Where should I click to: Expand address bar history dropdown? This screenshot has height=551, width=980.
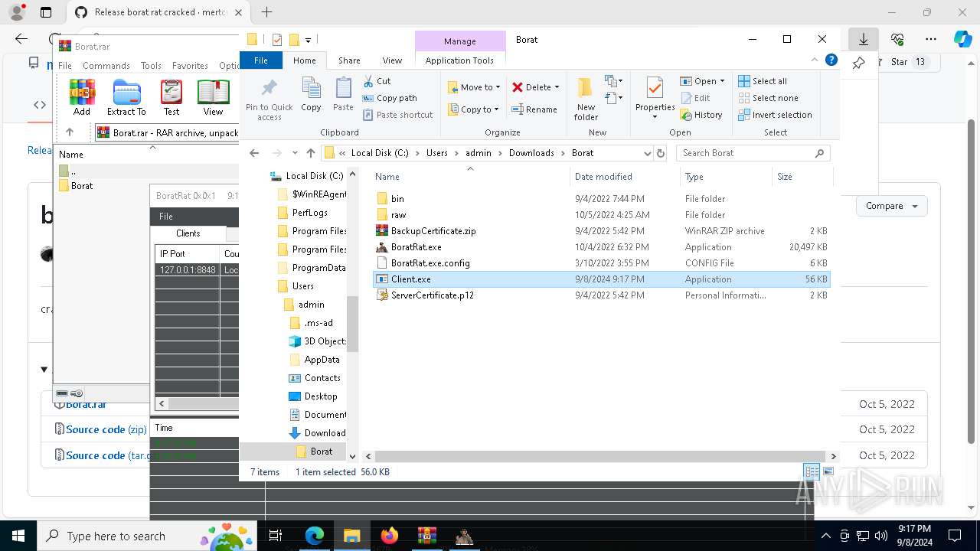(x=647, y=153)
